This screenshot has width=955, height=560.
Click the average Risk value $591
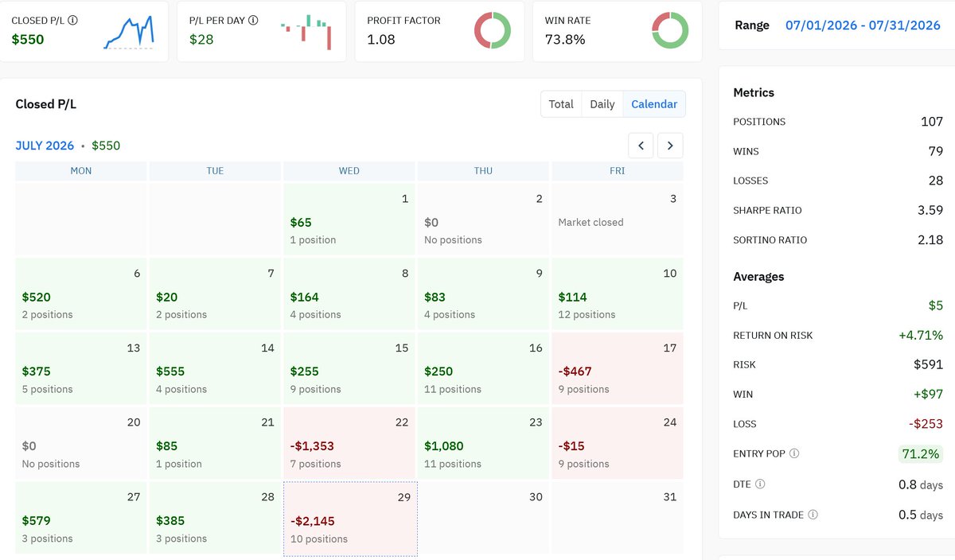click(x=929, y=364)
